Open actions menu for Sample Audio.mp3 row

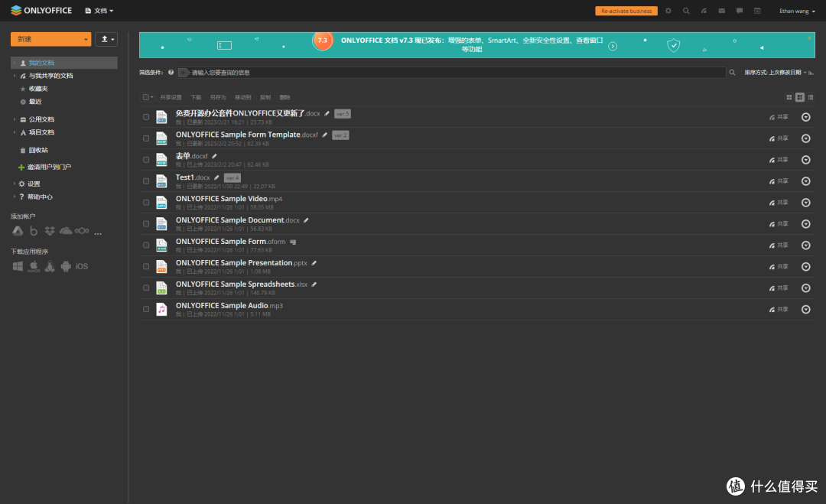(x=806, y=310)
